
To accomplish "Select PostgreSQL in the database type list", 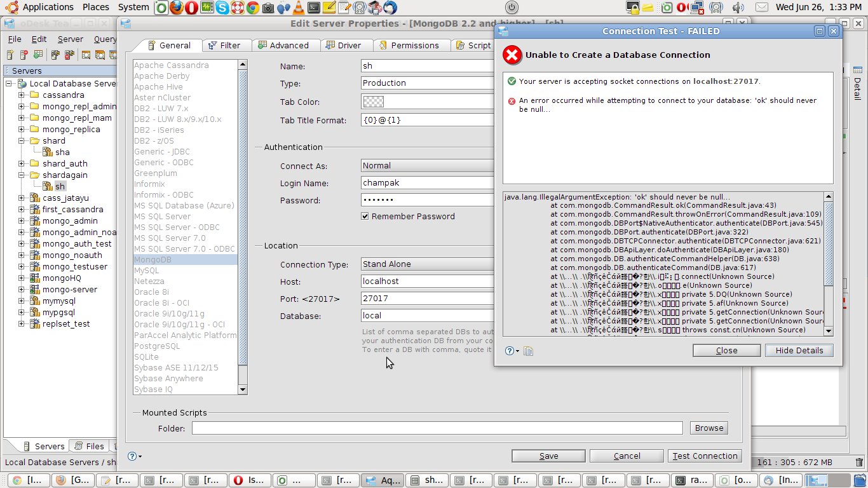I will pos(185,346).
